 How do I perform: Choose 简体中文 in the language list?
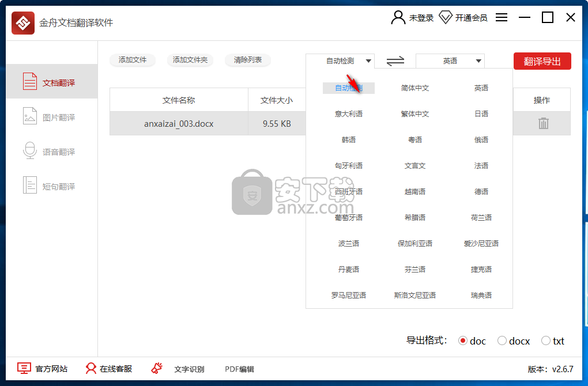(x=414, y=88)
